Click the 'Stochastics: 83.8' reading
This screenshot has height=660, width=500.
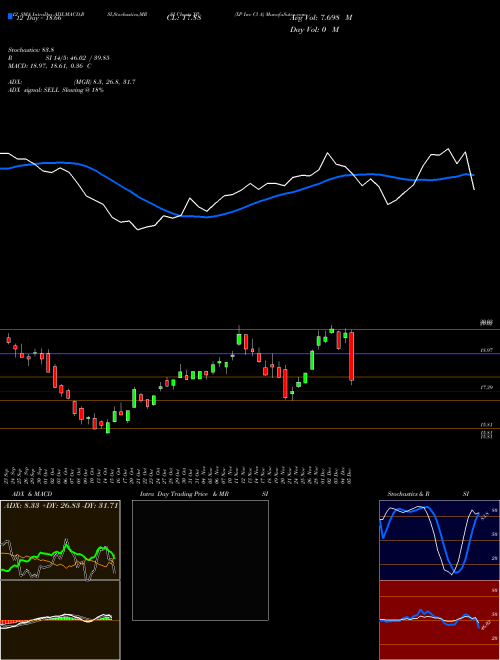[x=30, y=50]
